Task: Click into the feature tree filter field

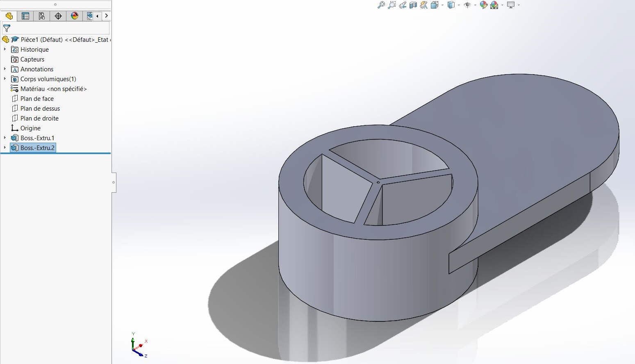Action: click(56, 28)
